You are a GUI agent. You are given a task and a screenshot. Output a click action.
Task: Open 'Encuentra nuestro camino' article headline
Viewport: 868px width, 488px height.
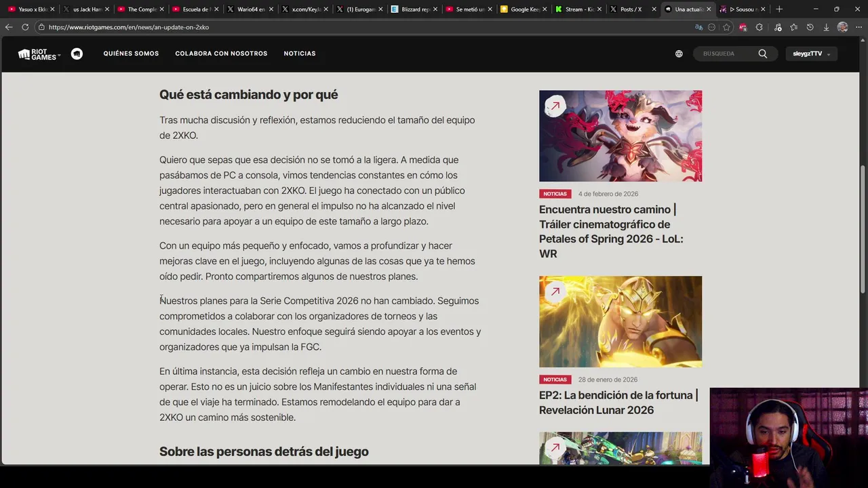(611, 231)
